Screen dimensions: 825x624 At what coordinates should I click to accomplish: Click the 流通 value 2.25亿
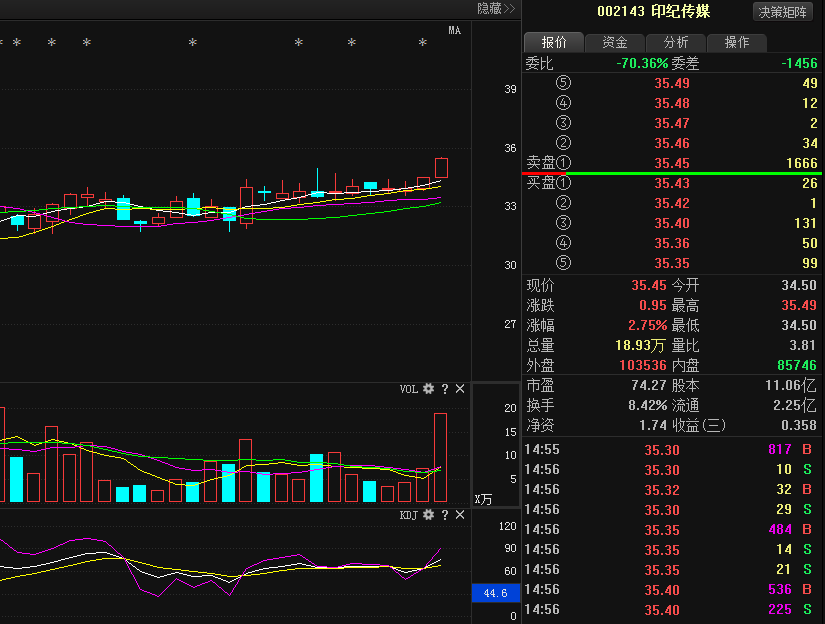click(794, 405)
